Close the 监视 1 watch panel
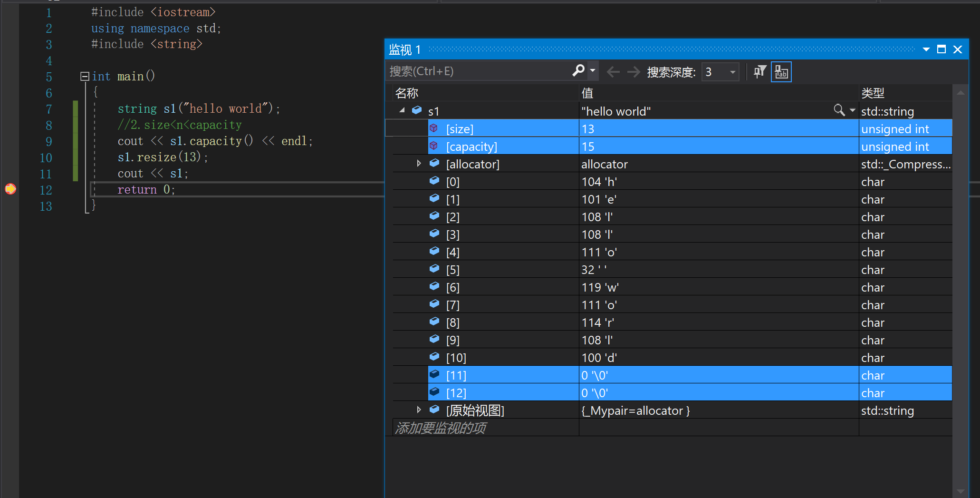The height and width of the screenshot is (498, 980). pos(958,49)
